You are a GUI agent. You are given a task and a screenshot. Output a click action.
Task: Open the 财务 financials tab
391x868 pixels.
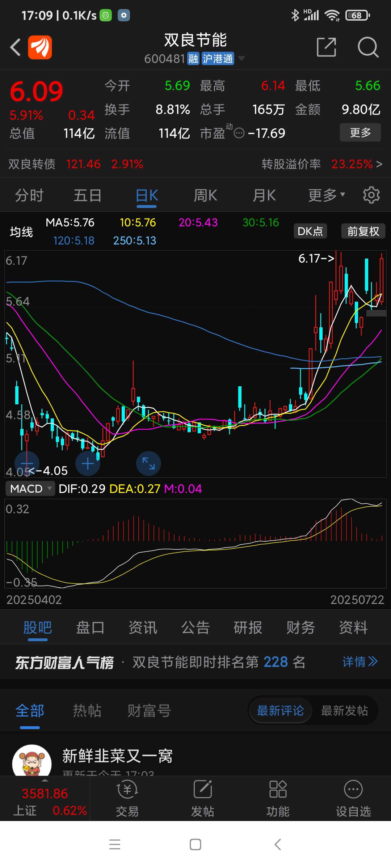click(x=300, y=628)
